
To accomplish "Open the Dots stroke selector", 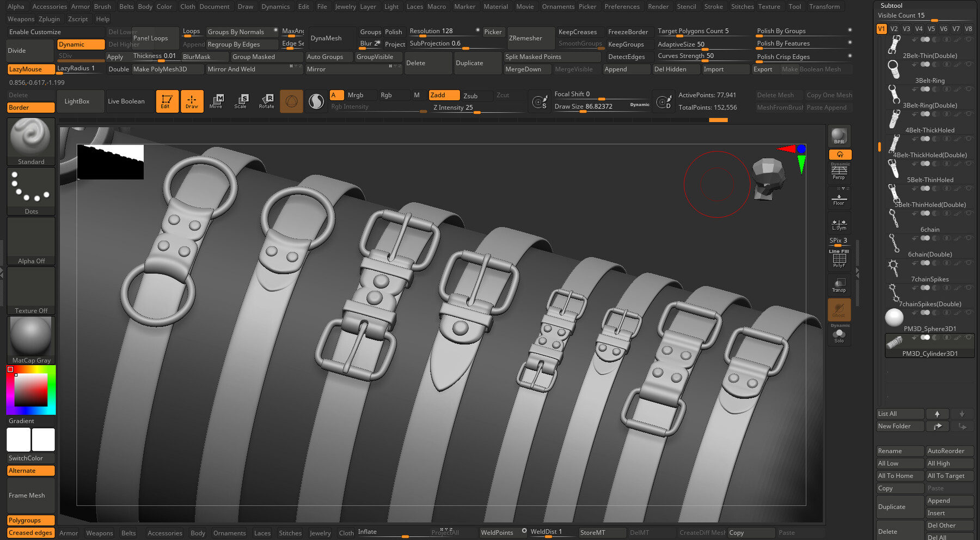I will [x=31, y=192].
